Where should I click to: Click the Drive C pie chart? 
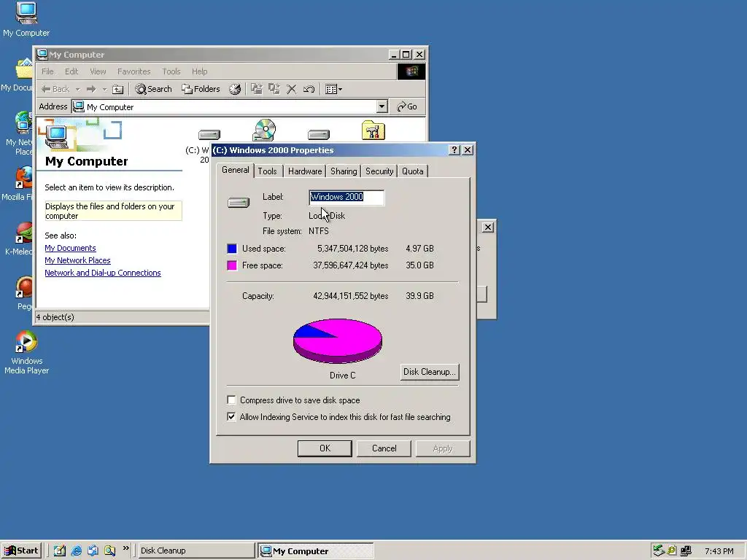tap(337, 341)
